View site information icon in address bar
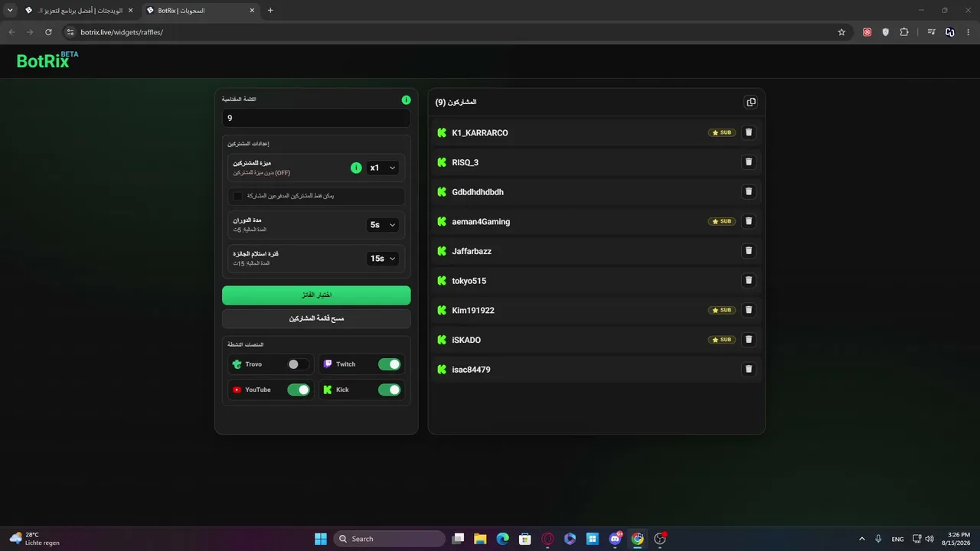The height and width of the screenshot is (551, 980). [70, 32]
